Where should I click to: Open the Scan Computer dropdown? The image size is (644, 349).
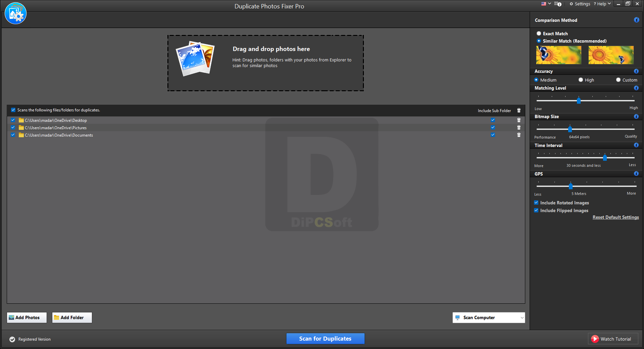(x=489, y=317)
